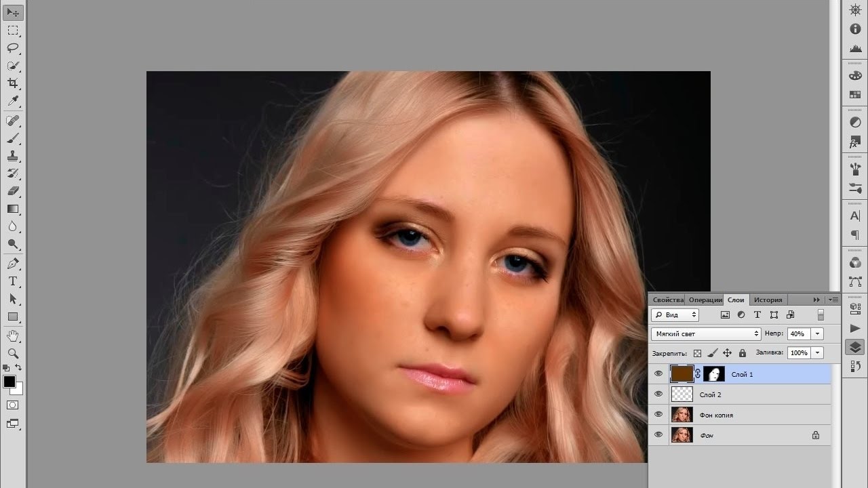Screen dimensions: 868x488
Task: Select the Brush tool
Action: coord(13,138)
